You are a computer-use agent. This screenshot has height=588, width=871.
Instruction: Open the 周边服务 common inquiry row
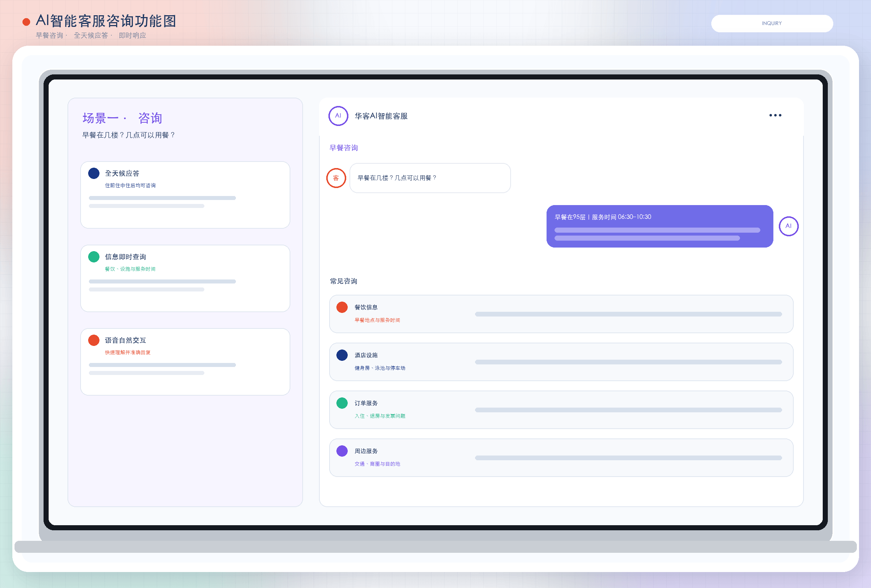point(561,458)
